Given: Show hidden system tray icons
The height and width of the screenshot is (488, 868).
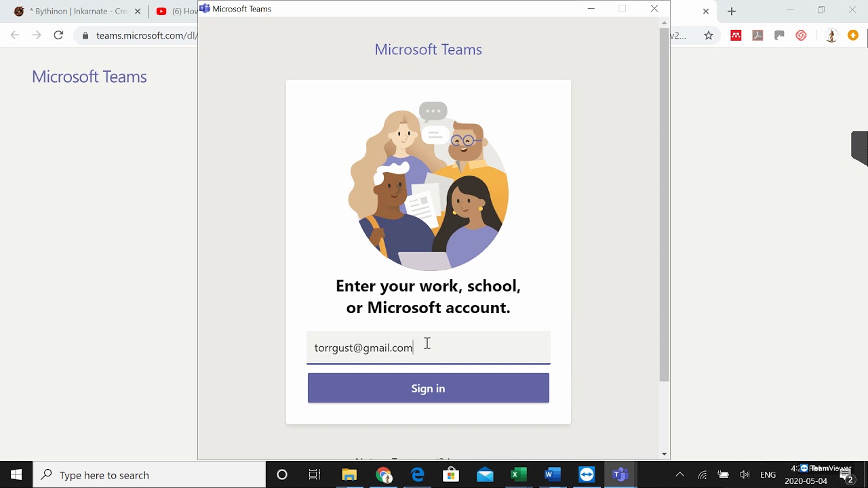Looking at the screenshot, I should coord(680,475).
